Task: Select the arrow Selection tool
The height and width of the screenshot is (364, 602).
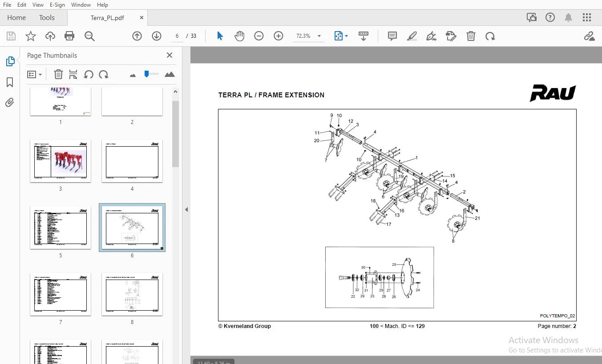Action: click(x=220, y=36)
